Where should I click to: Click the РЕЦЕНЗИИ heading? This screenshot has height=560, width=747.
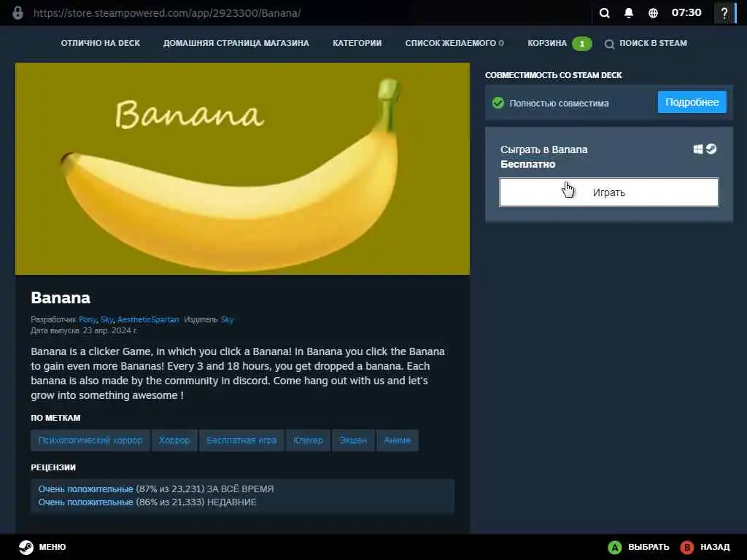(x=53, y=467)
